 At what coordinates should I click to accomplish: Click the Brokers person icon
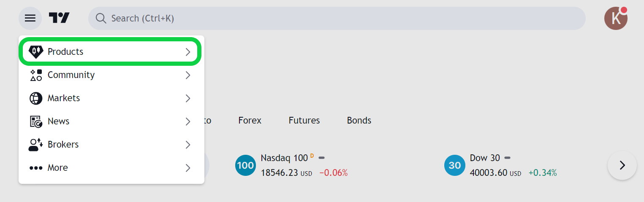(x=36, y=145)
